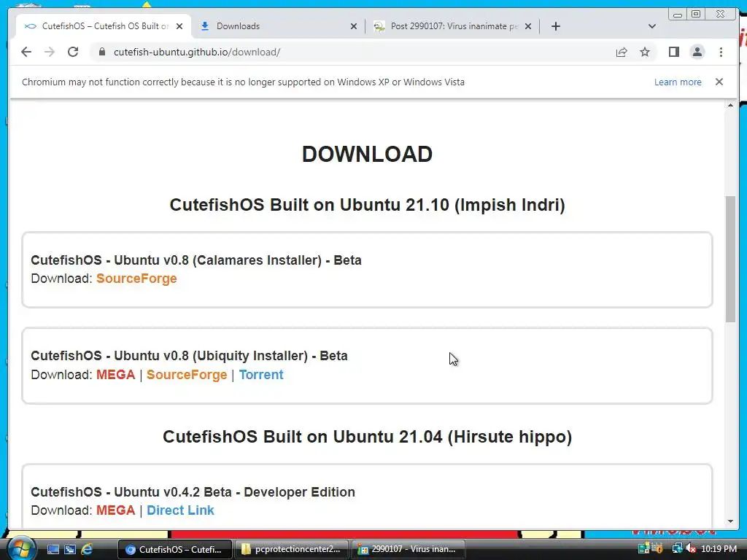
Task: Open the browser side panel
Action: click(673, 52)
